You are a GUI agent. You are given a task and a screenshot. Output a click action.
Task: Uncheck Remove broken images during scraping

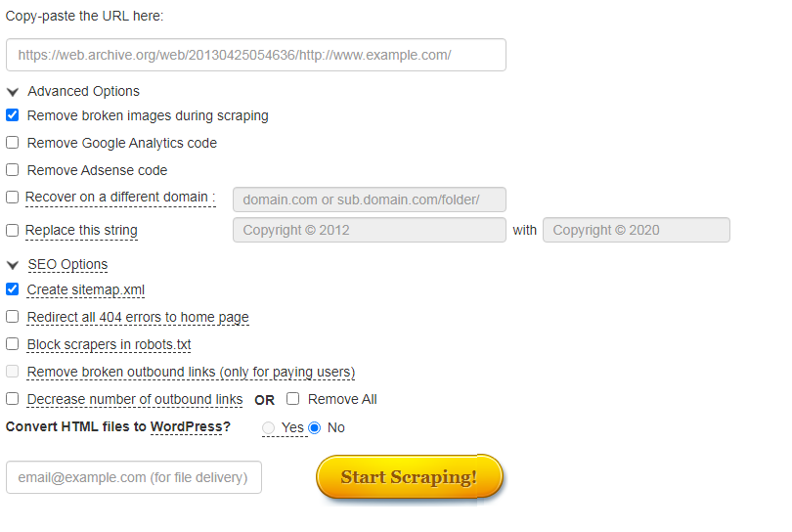12,115
